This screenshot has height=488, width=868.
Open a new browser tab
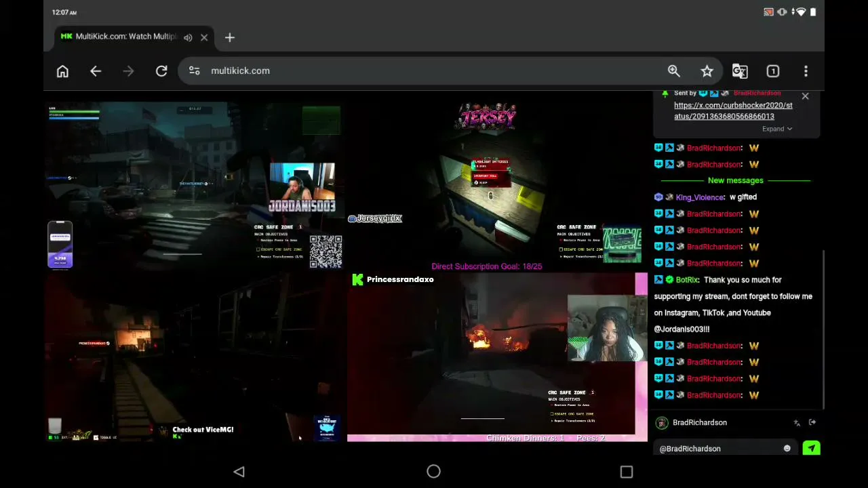tap(230, 37)
